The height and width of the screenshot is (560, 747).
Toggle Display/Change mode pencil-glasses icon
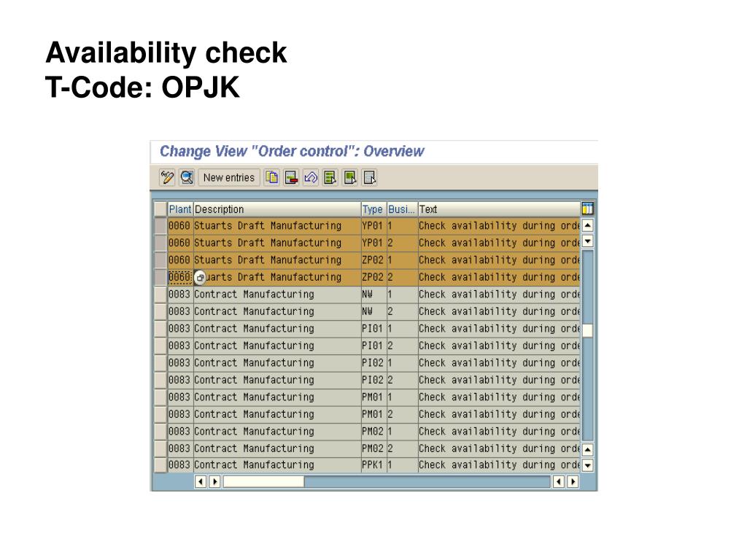[167, 178]
